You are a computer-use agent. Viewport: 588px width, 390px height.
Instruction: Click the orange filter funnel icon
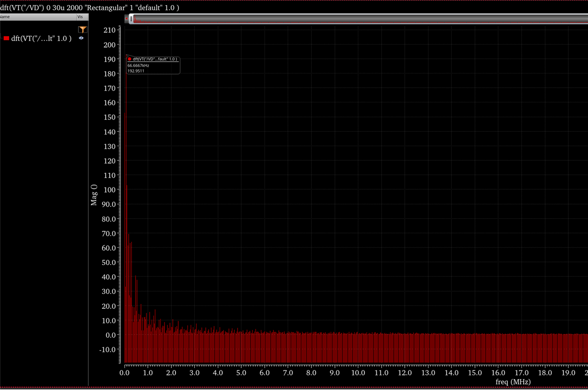point(83,29)
